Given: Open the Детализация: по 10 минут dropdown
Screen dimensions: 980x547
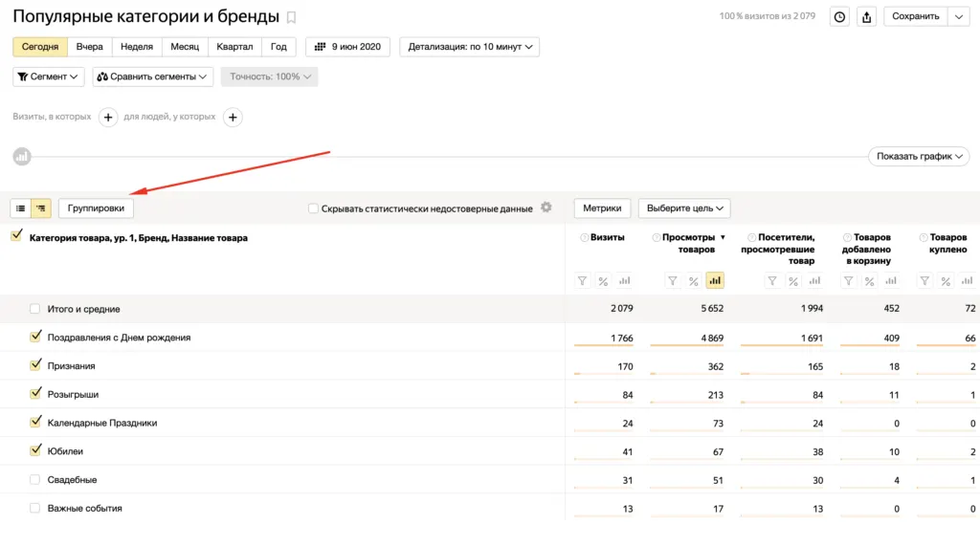Looking at the screenshot, I should point(469,47).
